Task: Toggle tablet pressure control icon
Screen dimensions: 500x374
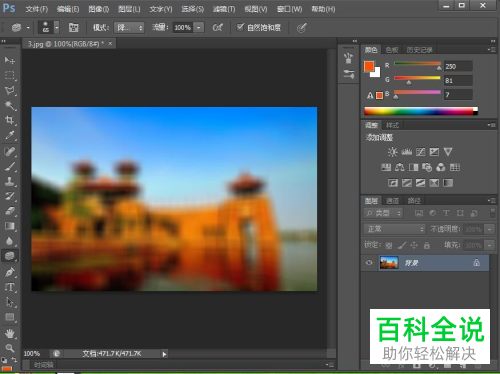Action: pyautogui.click(x=302, y=28)
